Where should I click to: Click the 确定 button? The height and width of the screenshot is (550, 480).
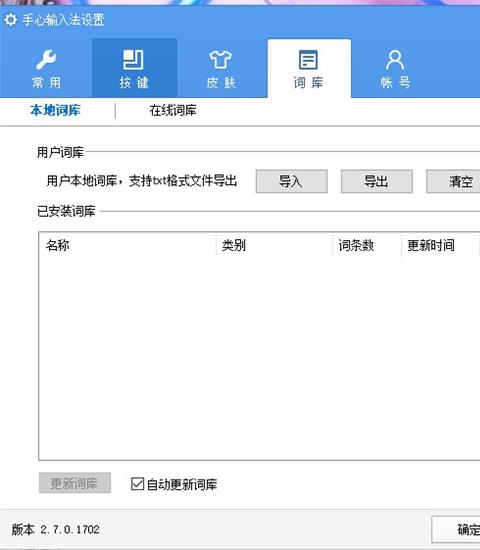coord(456,529)
